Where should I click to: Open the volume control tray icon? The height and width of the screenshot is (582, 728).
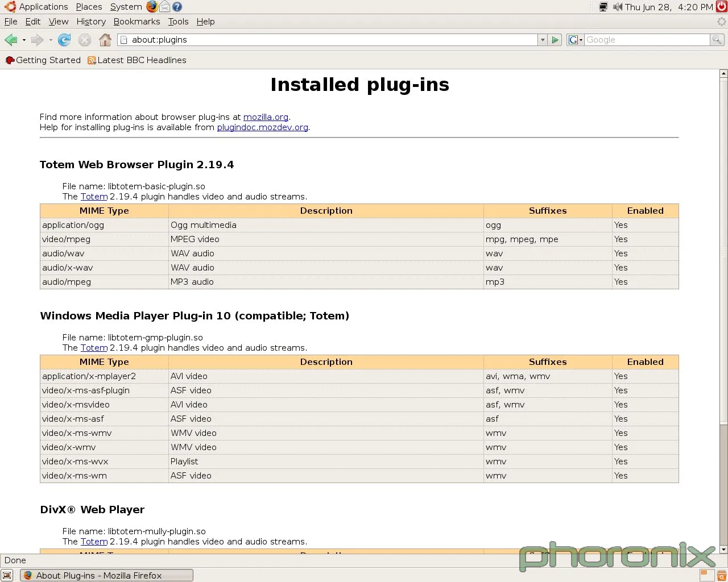618,7
